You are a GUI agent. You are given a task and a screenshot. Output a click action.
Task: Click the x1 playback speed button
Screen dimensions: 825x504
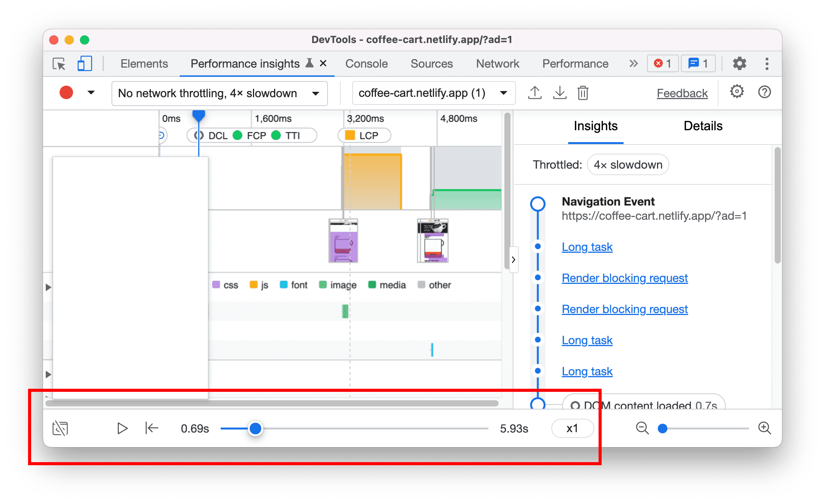(x=570, y=428)
